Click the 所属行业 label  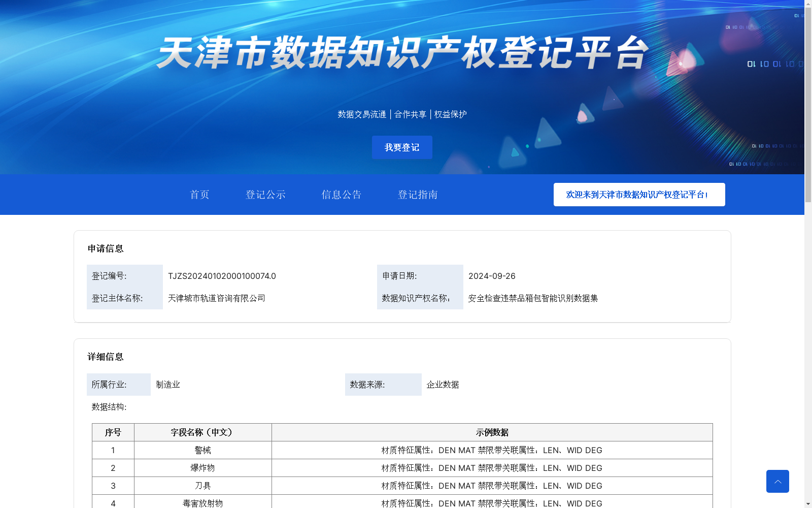109,385
